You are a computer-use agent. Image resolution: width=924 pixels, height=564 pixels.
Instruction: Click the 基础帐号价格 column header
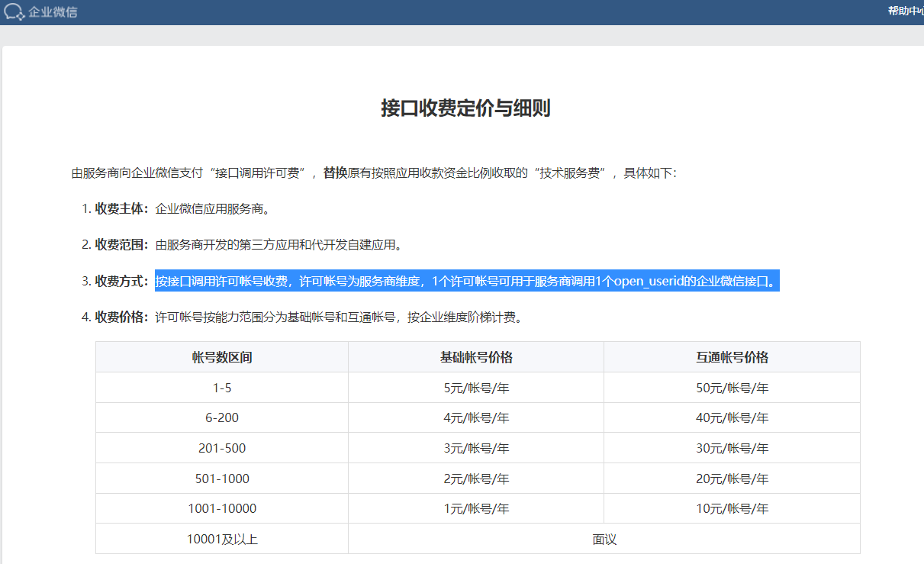click(x=476, y=357)
